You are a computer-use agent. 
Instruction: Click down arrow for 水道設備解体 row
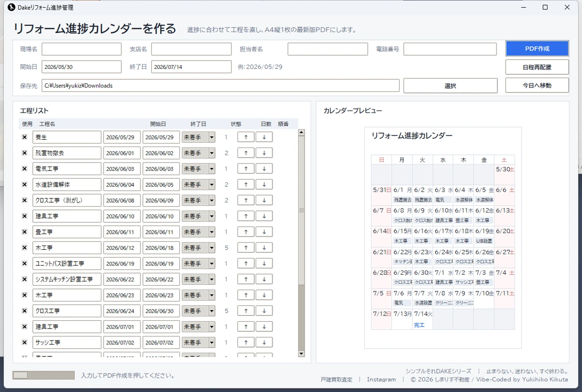(x=264, y=184)
